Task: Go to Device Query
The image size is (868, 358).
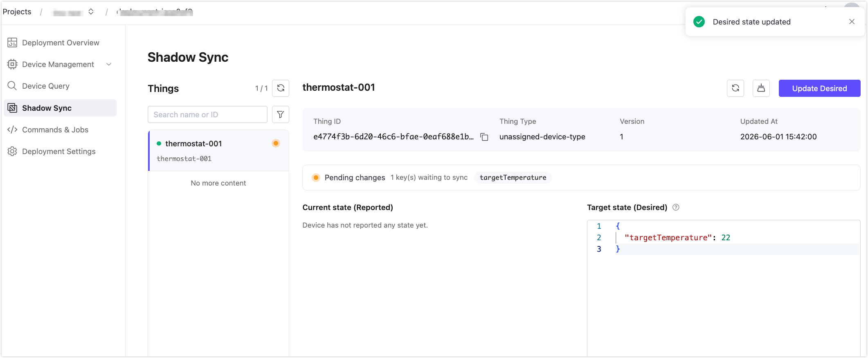Action: pyautogui.click(x=60, y=86)
